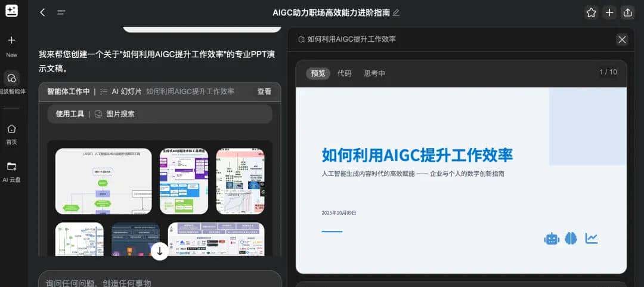
Task: Click the 图片搜索 tool icon
Action: [98, 114]
